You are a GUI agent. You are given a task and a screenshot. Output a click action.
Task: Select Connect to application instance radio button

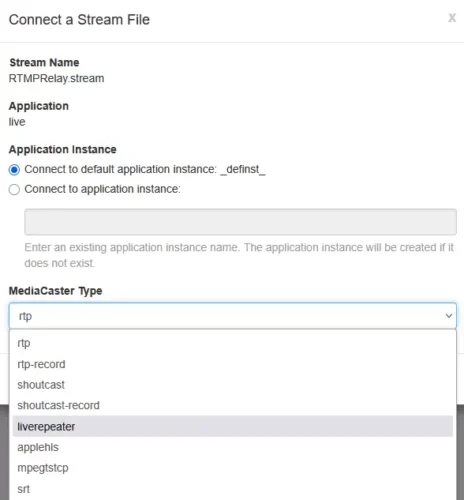(x=14, y=189)
